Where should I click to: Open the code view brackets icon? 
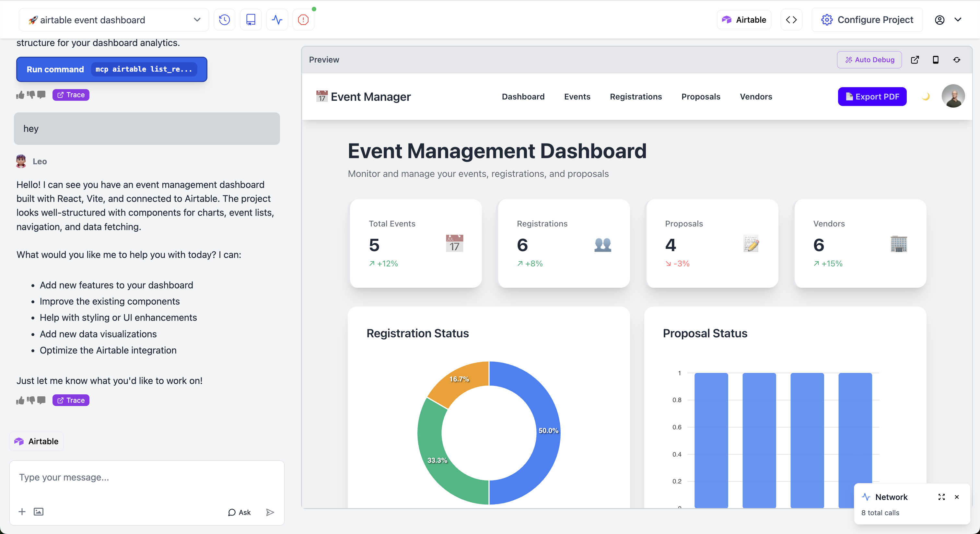(x=791, y=20)
